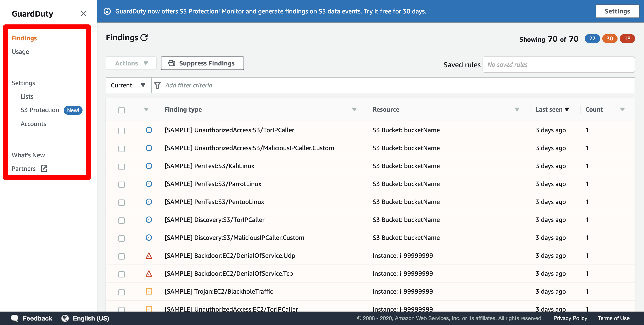Filter by high severity count 18
Viewport: 644px width, 325px height.
pyautogui.click(x=627, y=39)
